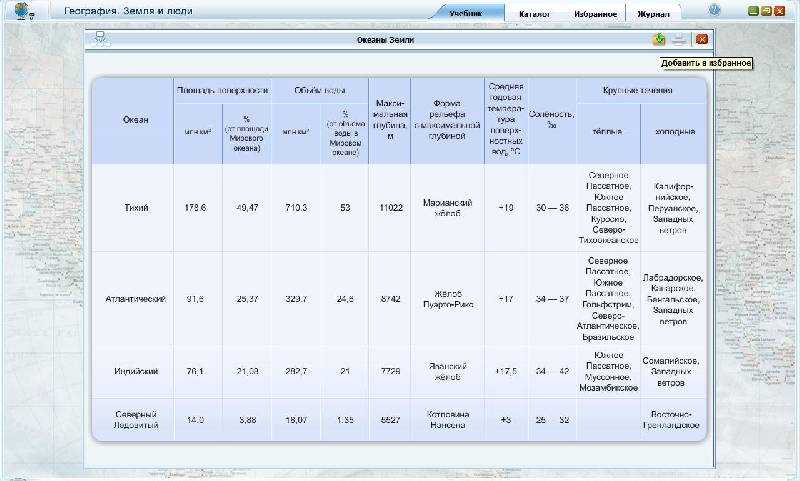Select the Журнал tab

653,15
